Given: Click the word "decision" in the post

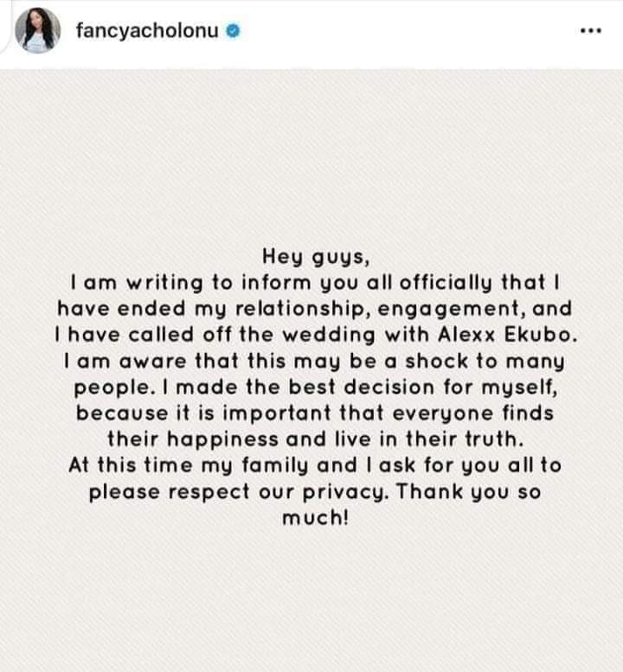Looking at the screenshot, I should (389, 387).
